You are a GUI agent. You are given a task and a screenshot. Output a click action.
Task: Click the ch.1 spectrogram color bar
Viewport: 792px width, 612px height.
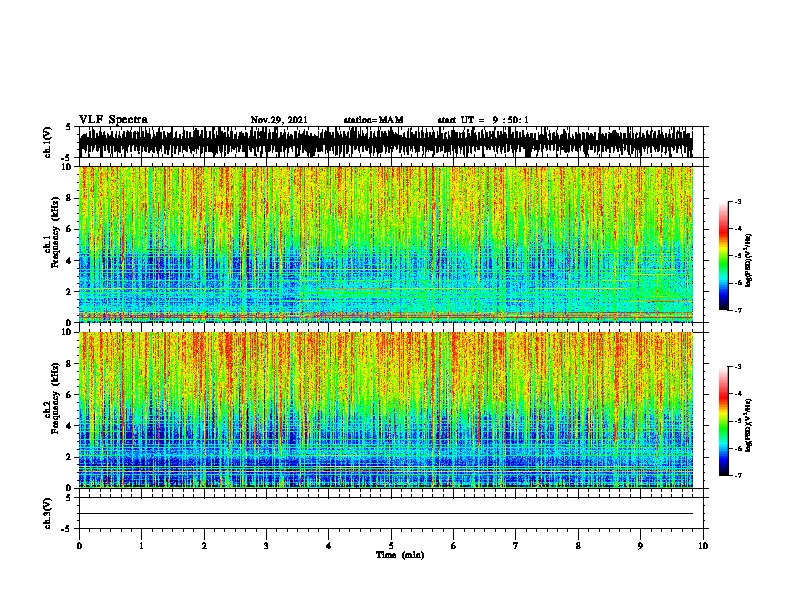(723, 256)
